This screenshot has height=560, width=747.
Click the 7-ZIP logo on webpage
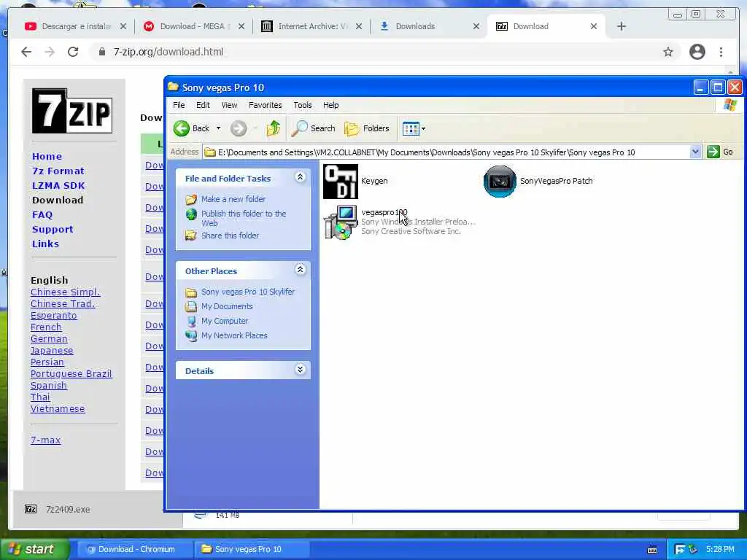point(72,111)
